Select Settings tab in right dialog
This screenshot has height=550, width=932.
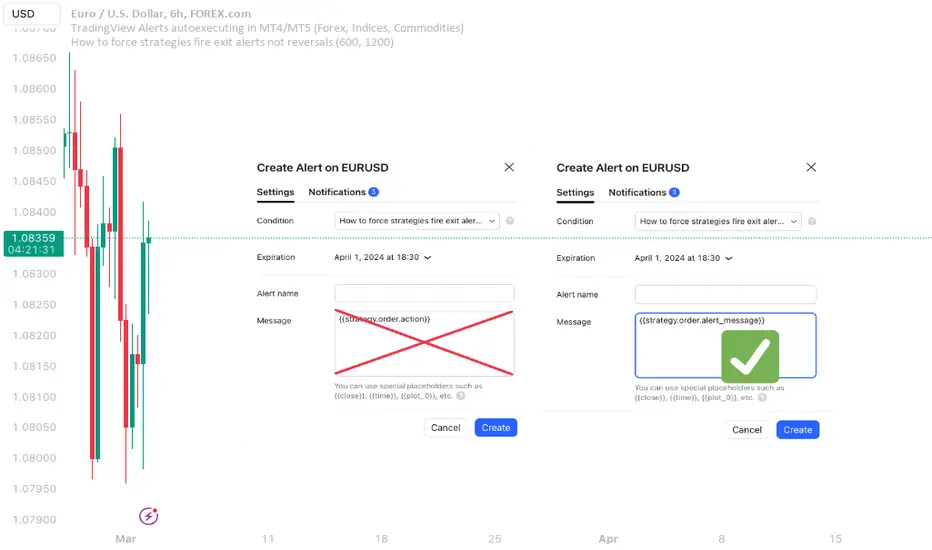click(575, 192)
